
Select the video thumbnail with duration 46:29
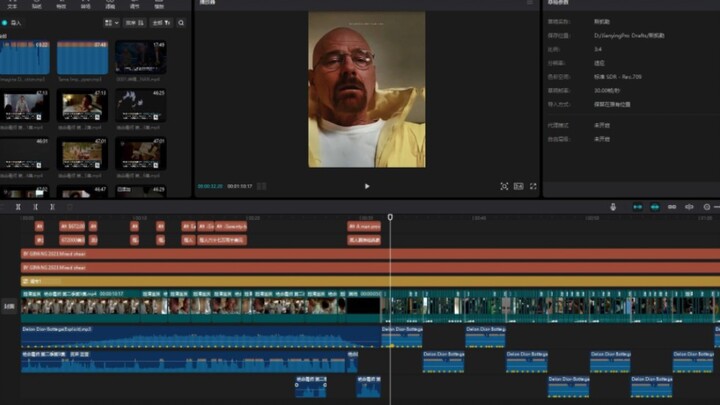click(141, 192)
